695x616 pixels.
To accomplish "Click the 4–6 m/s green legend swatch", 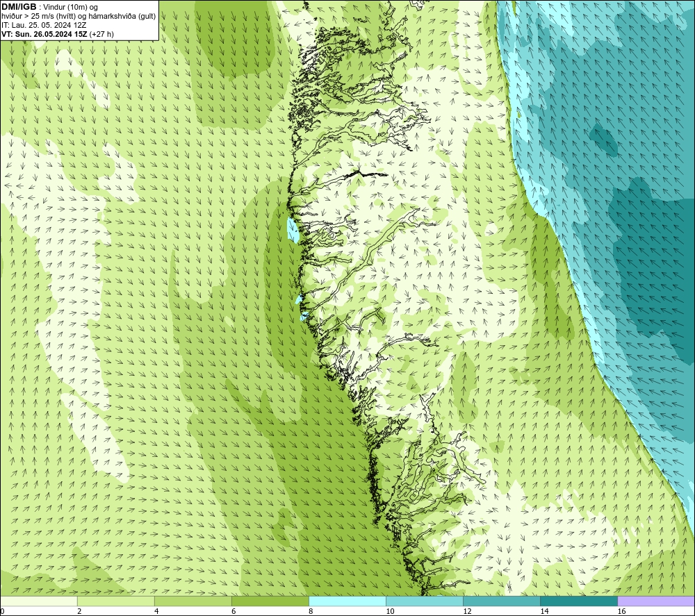I will coord(193,601).
